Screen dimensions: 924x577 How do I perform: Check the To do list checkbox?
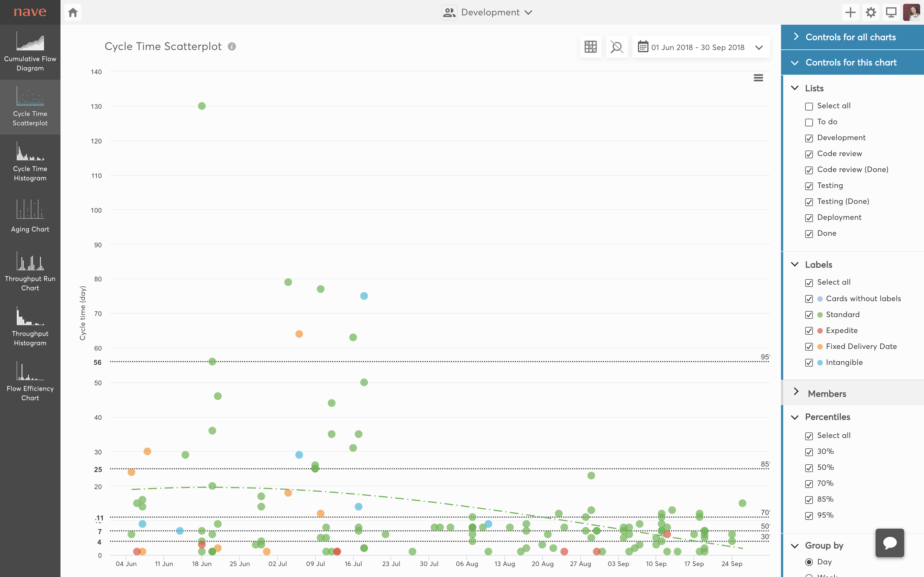(809, 123)
